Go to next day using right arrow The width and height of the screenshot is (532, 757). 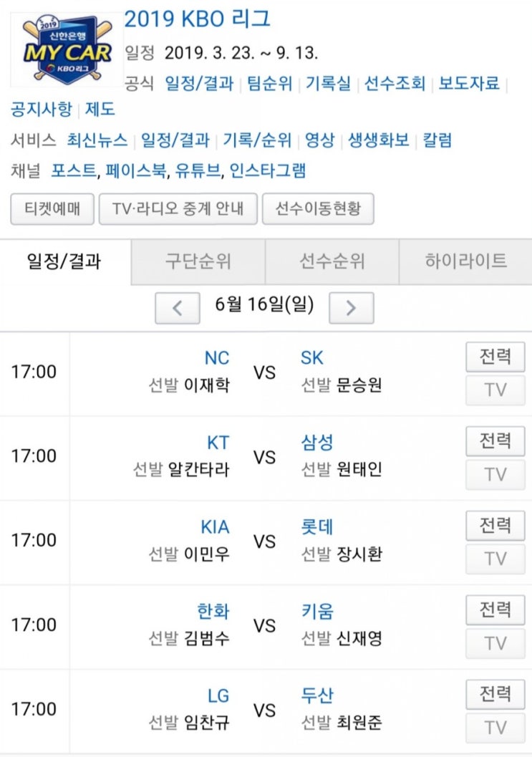[x=351, y=308]
